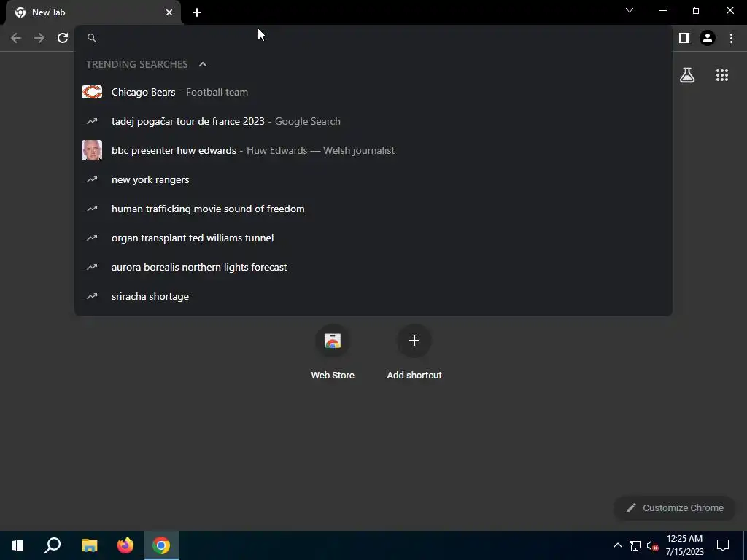747x560 pixels.
Task: Click into the address bar search field
Action: click(x=373, y=38)
